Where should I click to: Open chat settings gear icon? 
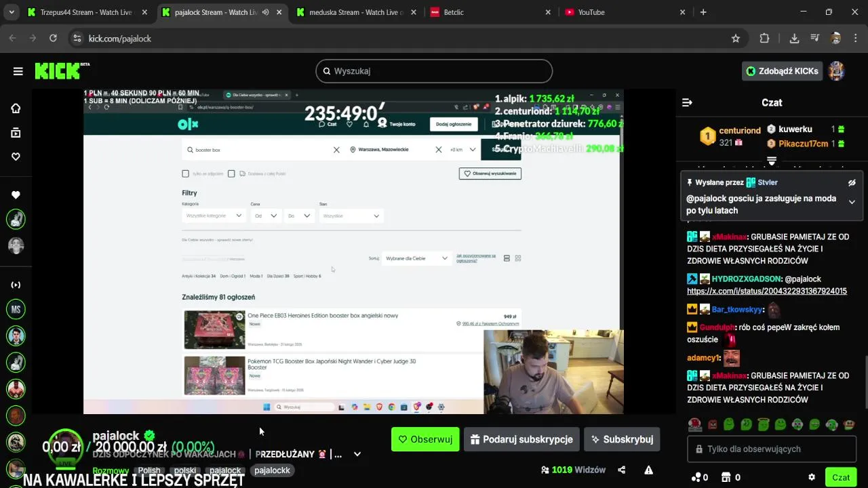(812, 477)
